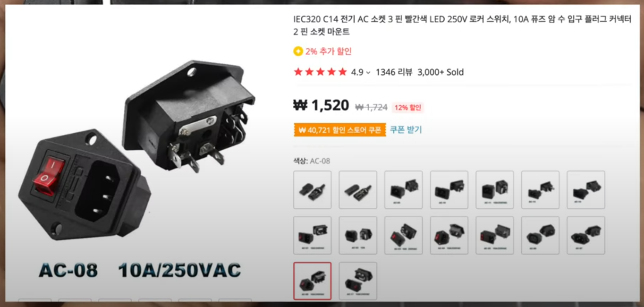Select the seventh variant thumbnail in the top row
The width and height of the screenshot is (644, 307).
point(585,190)
